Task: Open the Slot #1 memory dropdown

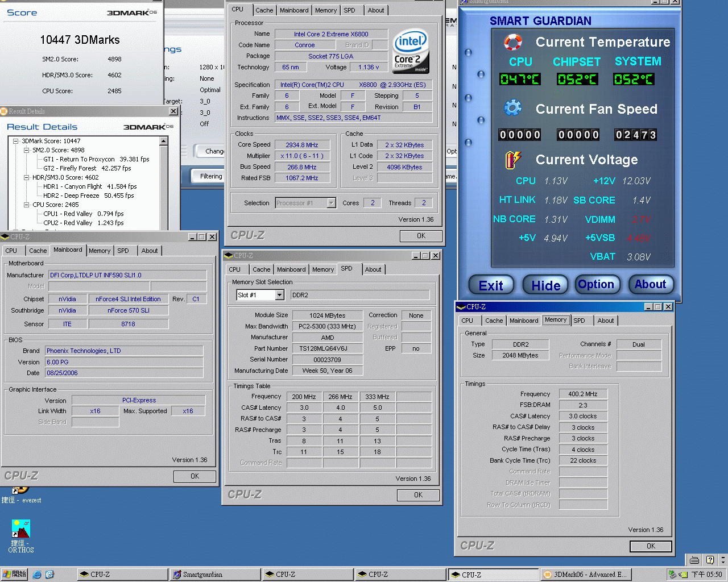Action: [279, 295]
